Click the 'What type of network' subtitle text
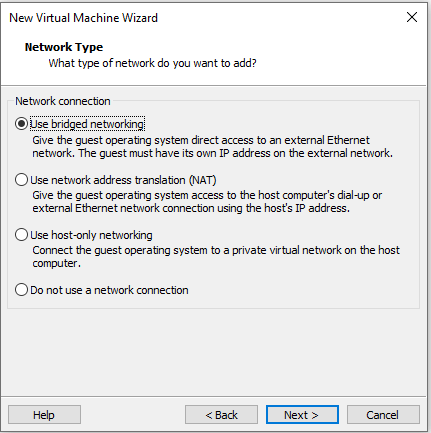Screen dimensions: 431x433 point(153,63)
